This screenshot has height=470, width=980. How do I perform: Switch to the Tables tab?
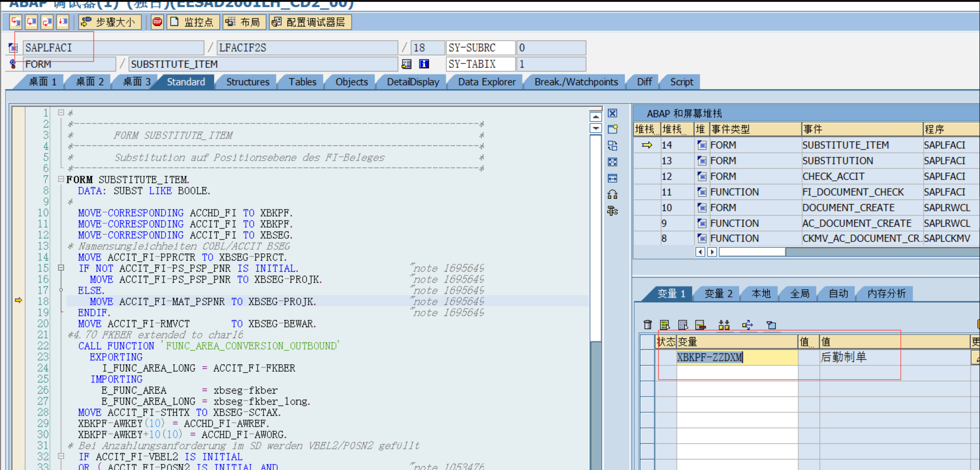point(302,82)
